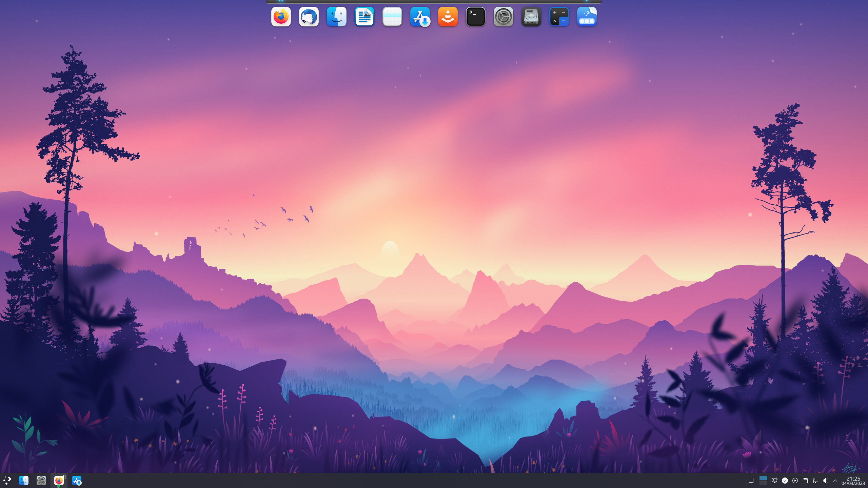Screen dimensions: 868x488
Task: Open Thunderbird mail from the dock
Action: click(309, 17)
